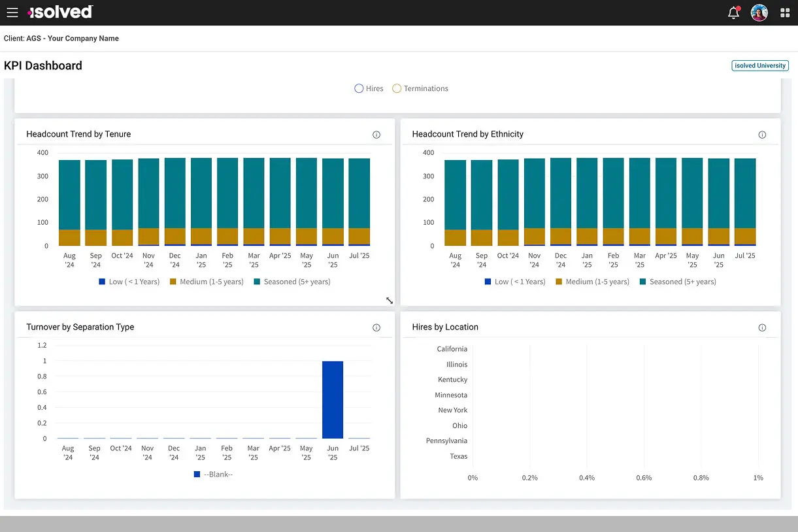Image resolution: width=798 pixels, height=532 pixels.
Task: Toggle Medium (1-5 years) in Ethnicity legend
Action: click(x=592, y=282)
